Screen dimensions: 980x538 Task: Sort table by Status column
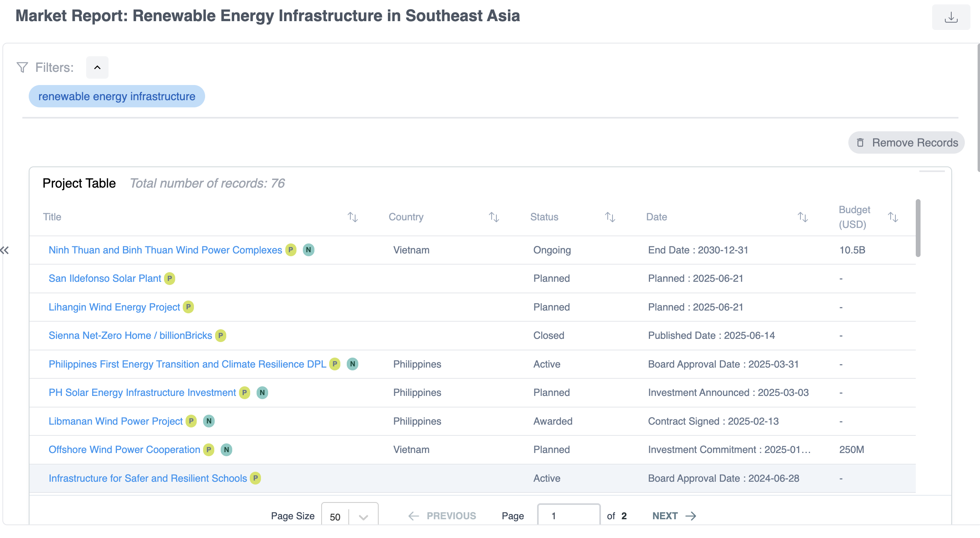click(x=610, y=217)
